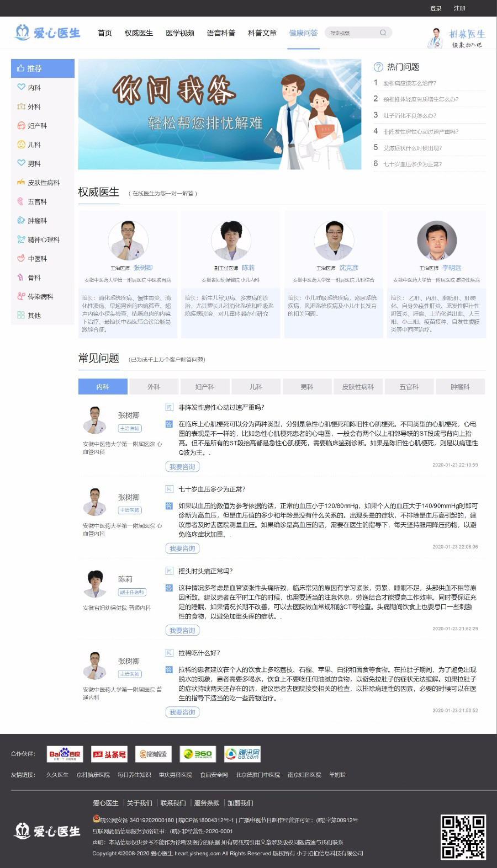The width and height of the screenshot is (497, 868).
Task: Open doctor 沈克彦's profile photo
Action: 334,241
